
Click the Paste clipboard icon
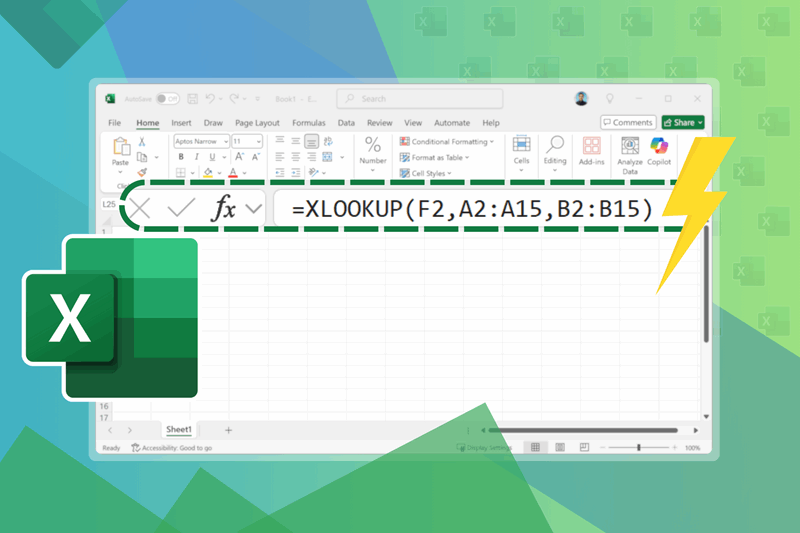(121, 148)
